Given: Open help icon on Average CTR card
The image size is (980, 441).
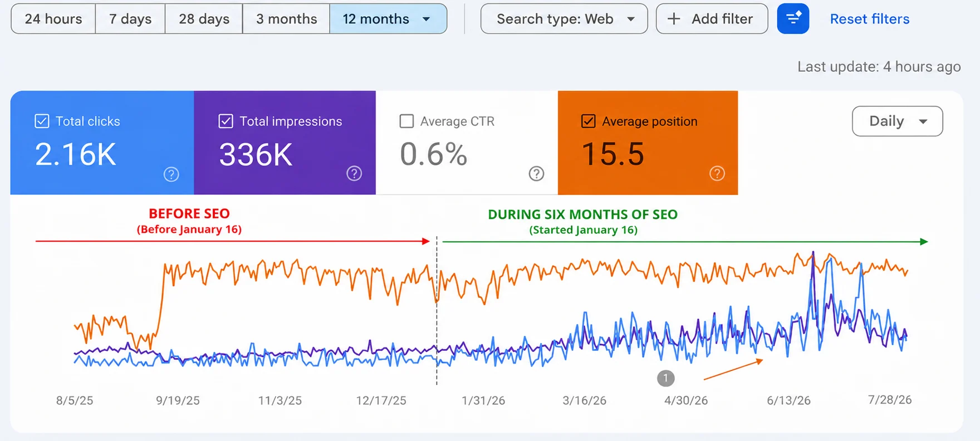Looking at the screenshot, I should (x=536, y=174).
